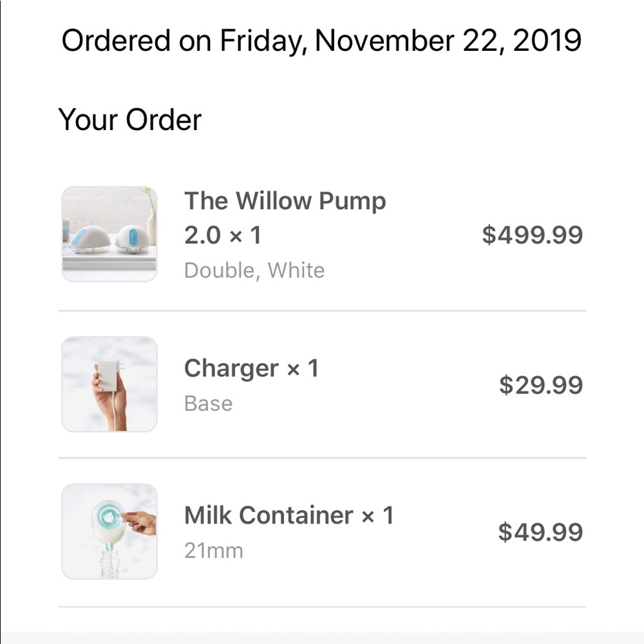Select The Willow Pump 2.0 product name
This screenshot has height=644, width=644.
coord(285,200)
